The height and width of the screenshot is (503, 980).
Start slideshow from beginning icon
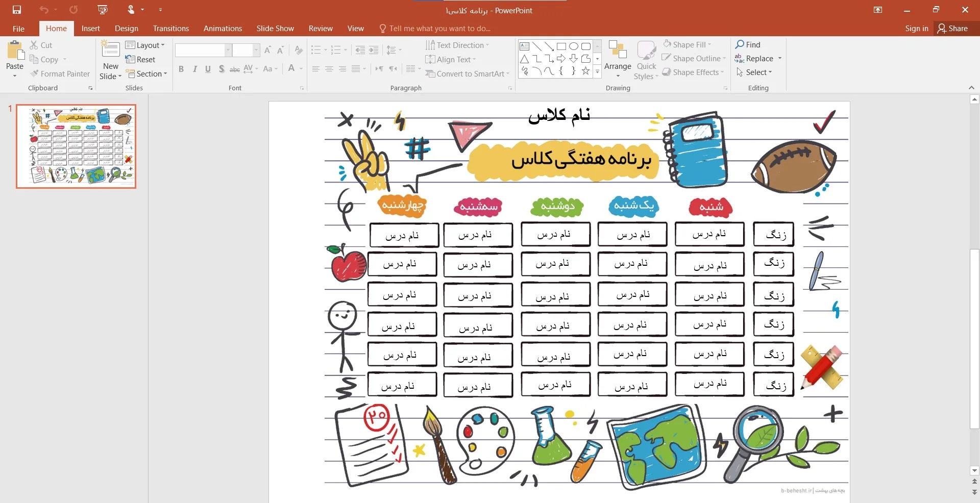103,10
